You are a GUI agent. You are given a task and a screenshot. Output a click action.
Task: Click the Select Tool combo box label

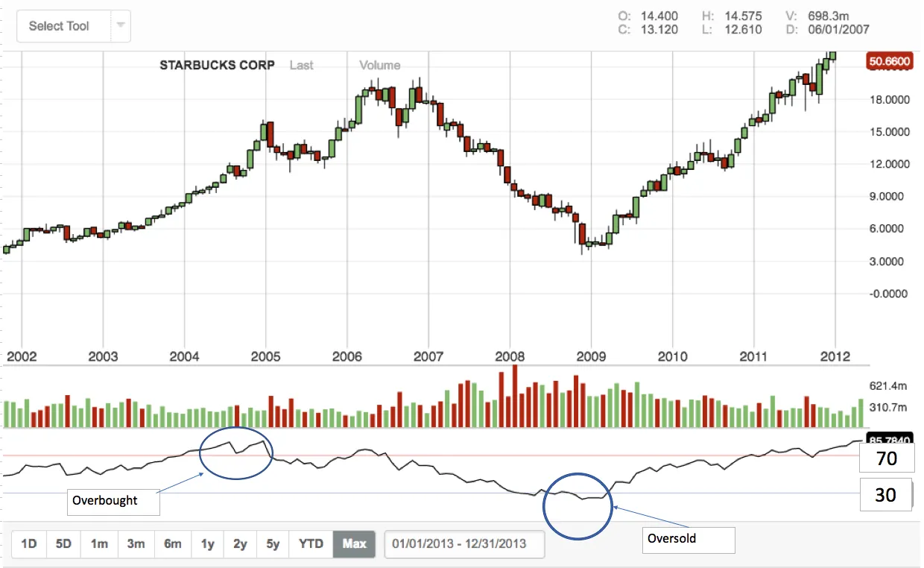click(x=59, y=26)
